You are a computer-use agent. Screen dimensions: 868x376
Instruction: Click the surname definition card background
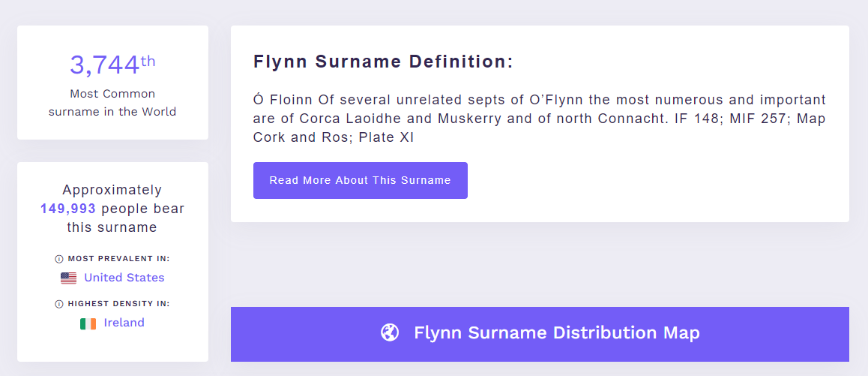pyautogui.click(x=540, y=124)
